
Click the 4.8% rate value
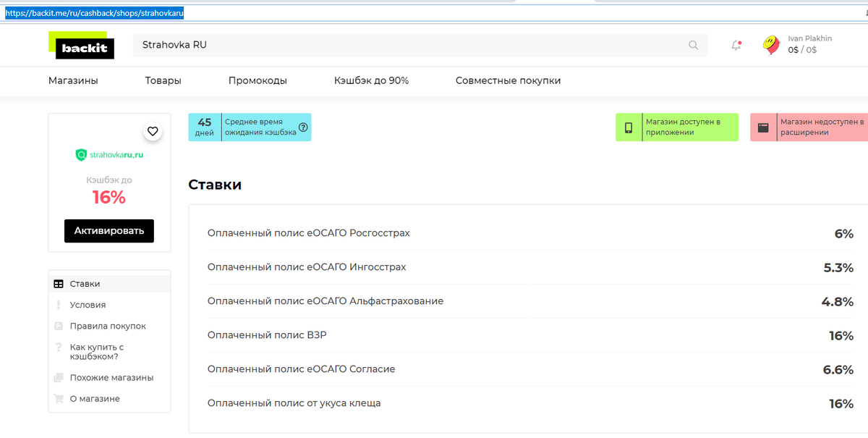click(838, 302)
